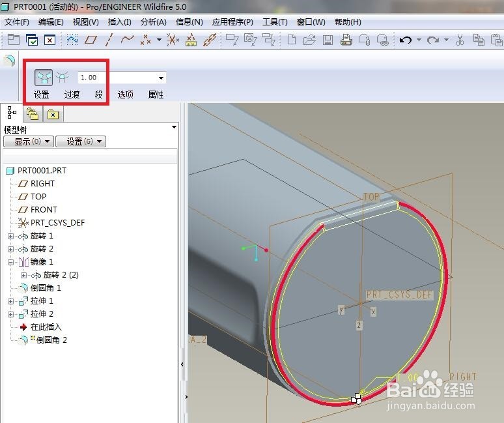Open the 属性 dashboard tab
The image size is (504, 423).
pos(156,95)
